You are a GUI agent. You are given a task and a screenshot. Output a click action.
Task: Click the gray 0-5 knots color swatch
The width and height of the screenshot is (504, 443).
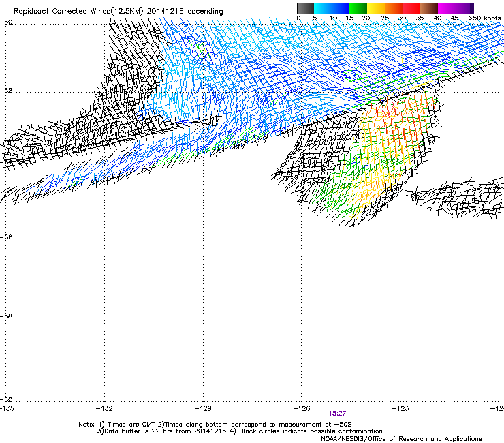coord(305,8)
